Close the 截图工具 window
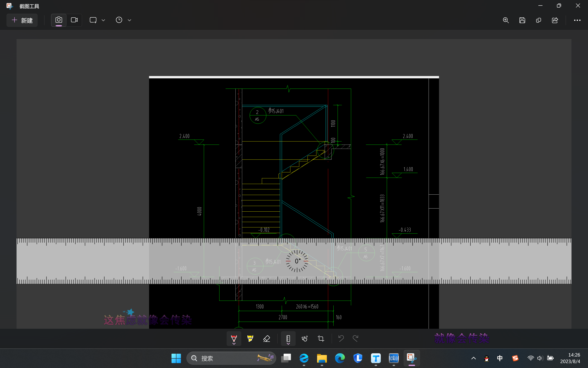 tap(578, 6)
